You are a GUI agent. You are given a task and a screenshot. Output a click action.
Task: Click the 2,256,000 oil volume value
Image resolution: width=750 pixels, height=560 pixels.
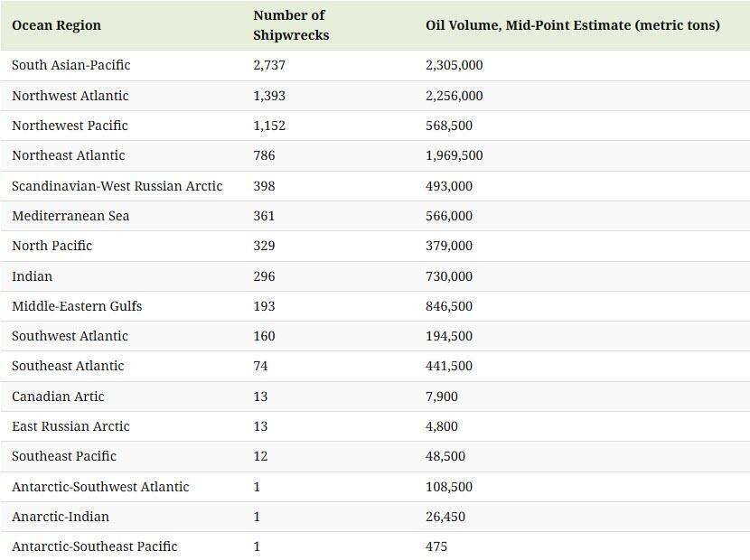[454, 96]
